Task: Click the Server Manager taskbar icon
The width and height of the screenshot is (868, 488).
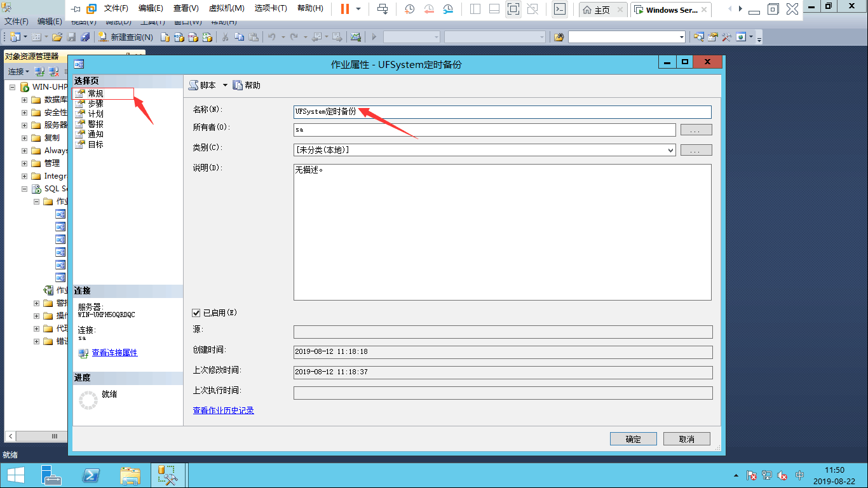Action: (52, 475)
